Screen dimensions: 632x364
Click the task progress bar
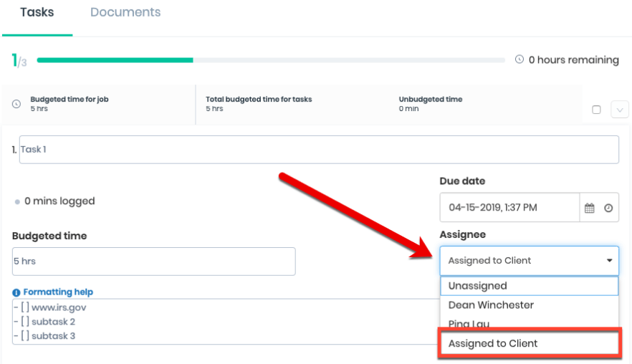point(270,60)
